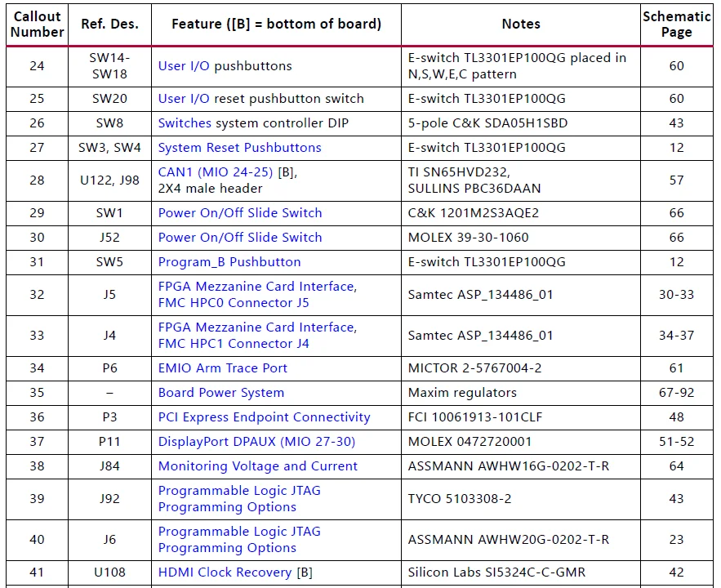The height and width of the screenshot is (588, 721).
Task: Open the HDMI Clock Recovery link
Action: [225, 572]
